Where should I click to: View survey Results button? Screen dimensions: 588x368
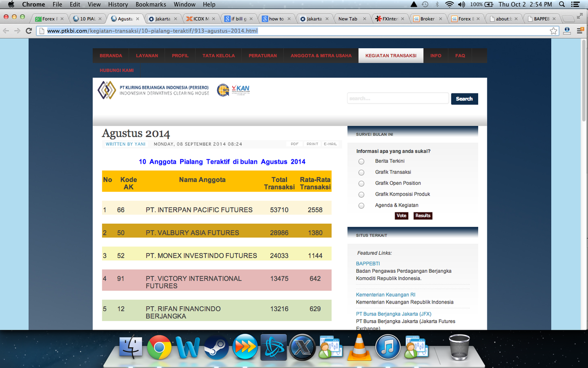423,216
